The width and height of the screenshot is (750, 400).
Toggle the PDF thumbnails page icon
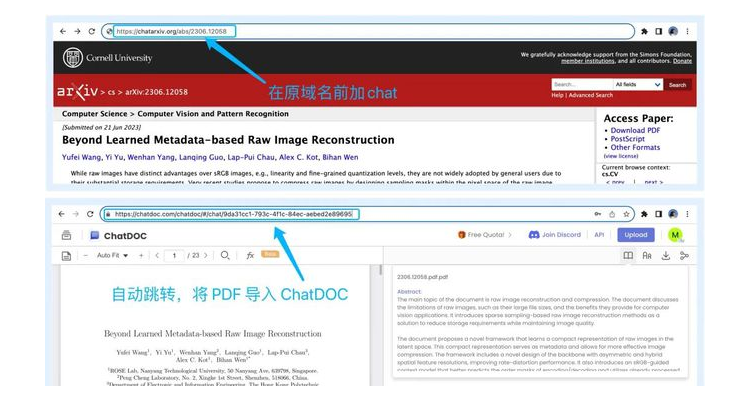(x=66, y=256)
